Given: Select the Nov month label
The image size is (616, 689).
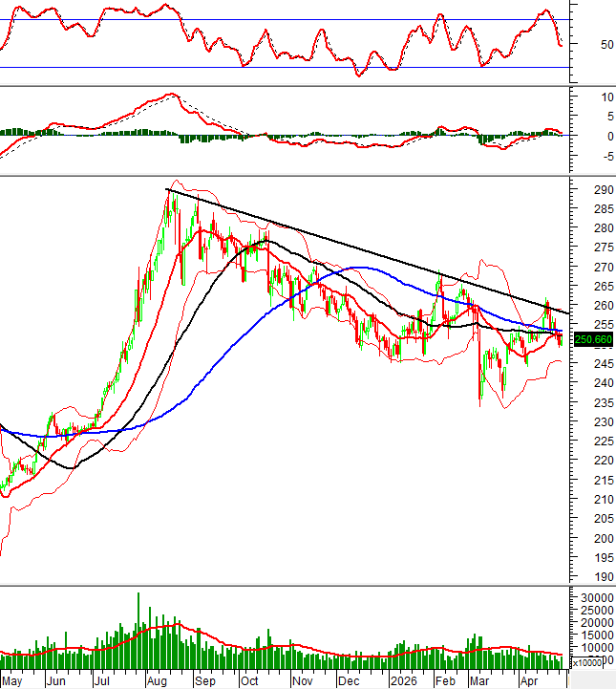Looking at the screenshot, I should (303, 681).
